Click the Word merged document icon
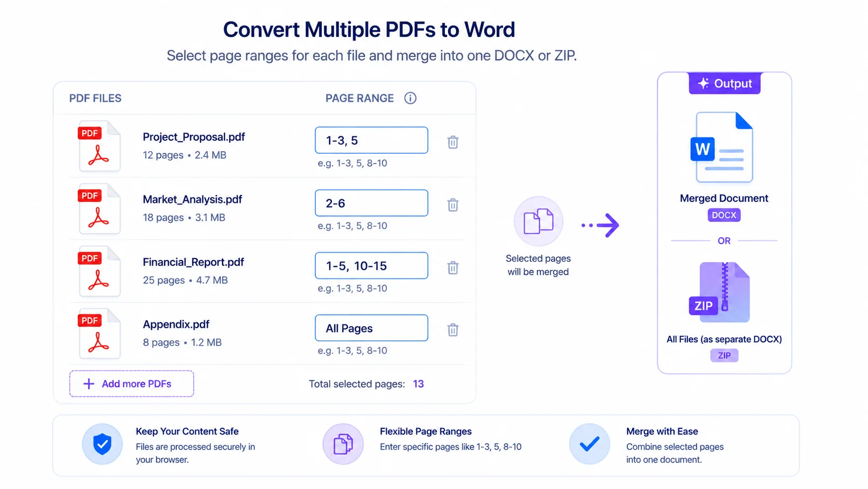The image size is (868, 489). (722, 147)
